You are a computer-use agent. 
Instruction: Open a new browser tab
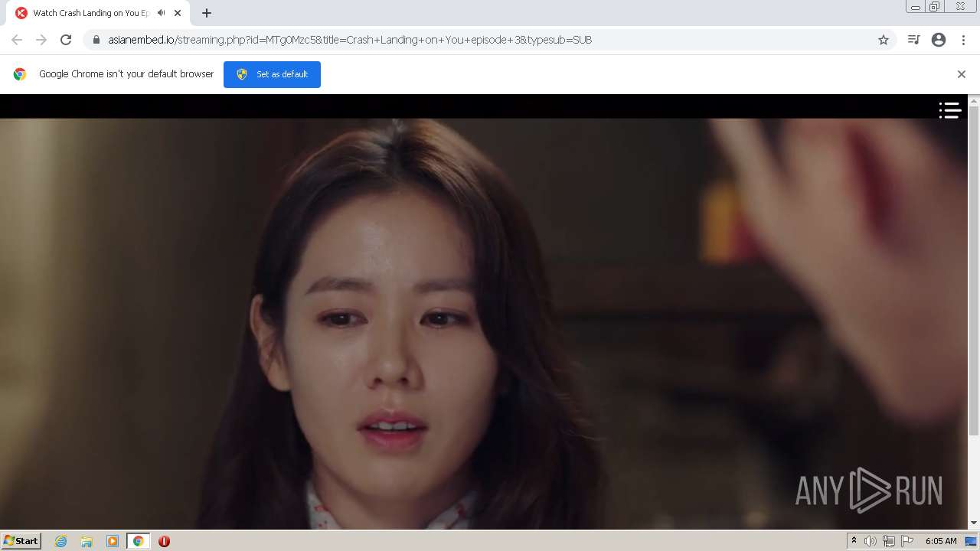pos(207,13)
